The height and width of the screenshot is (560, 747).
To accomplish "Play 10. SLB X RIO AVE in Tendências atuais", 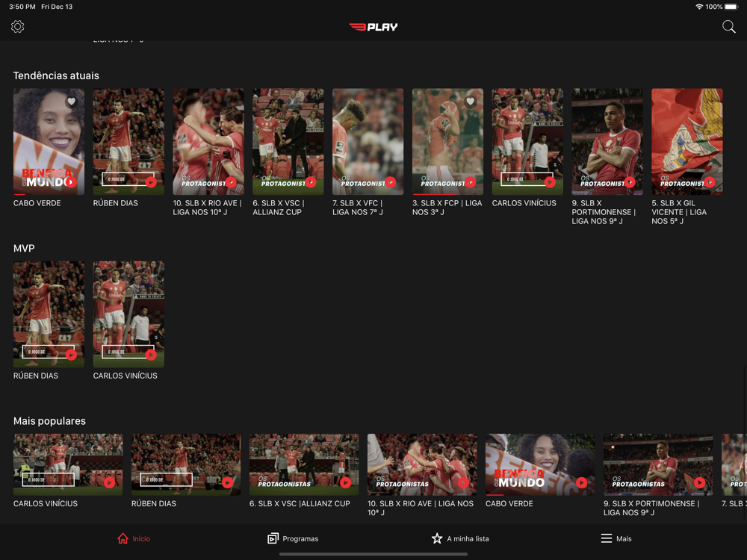I will pyautogui.click(x=231, y=182).
